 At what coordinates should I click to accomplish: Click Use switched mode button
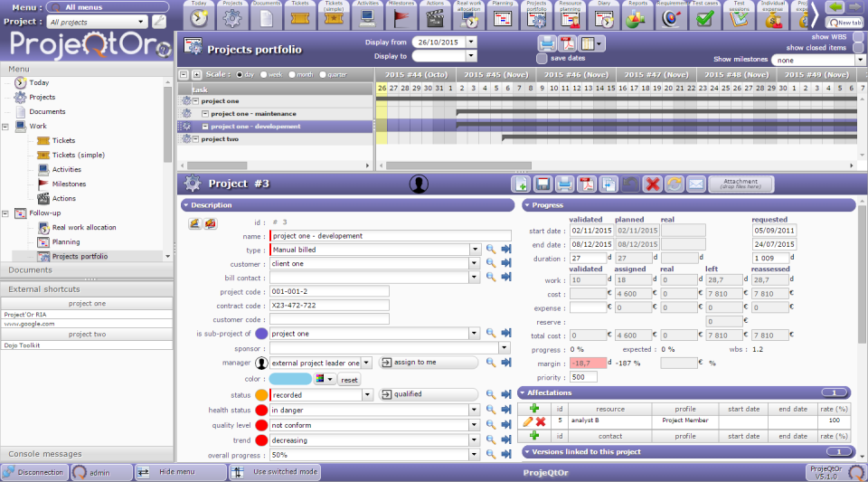point(275,472)
